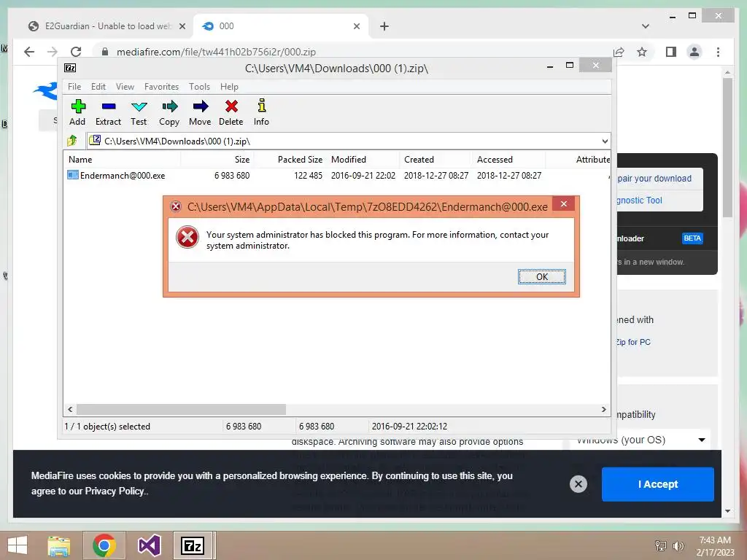Click the right arrow of the file list scrollbar
The image size is (747, 560).
(603, 410)
